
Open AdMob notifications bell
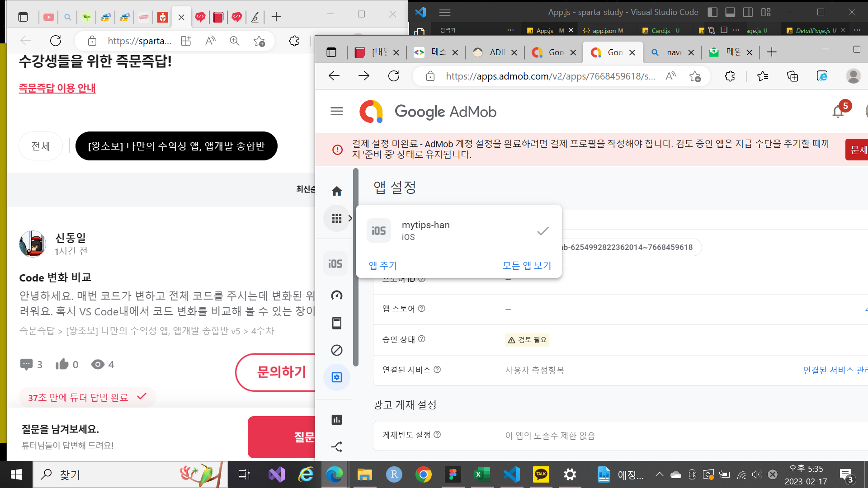pyautogui.click(x=838, y=111)
